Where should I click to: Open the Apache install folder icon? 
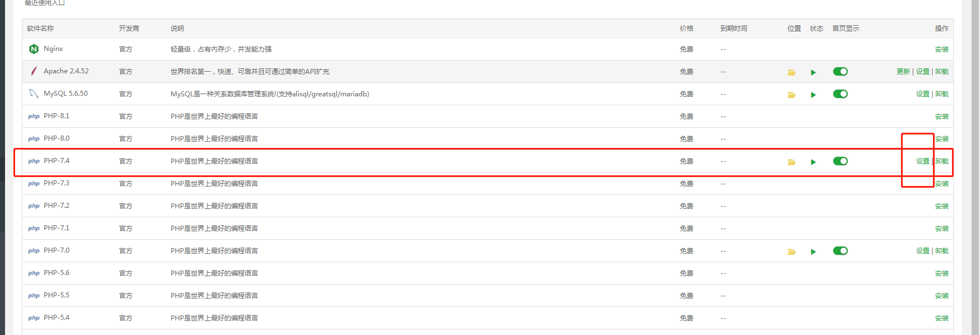coord(791,72)
